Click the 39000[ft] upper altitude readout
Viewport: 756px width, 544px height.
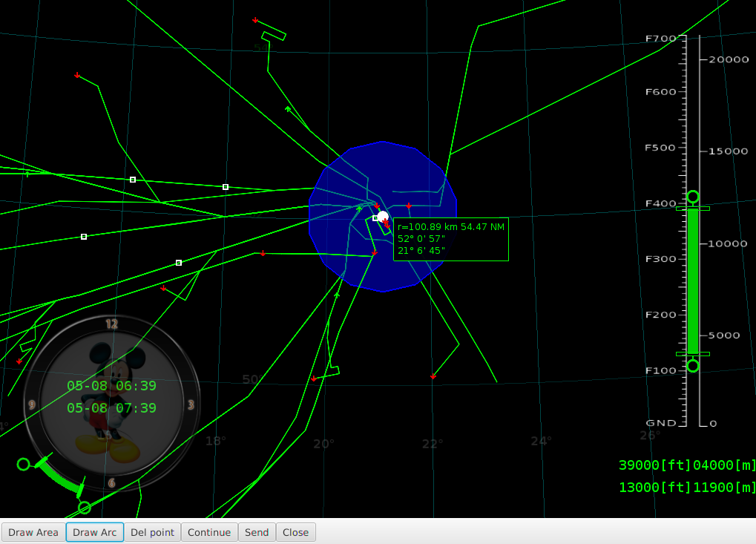point(655,465)
